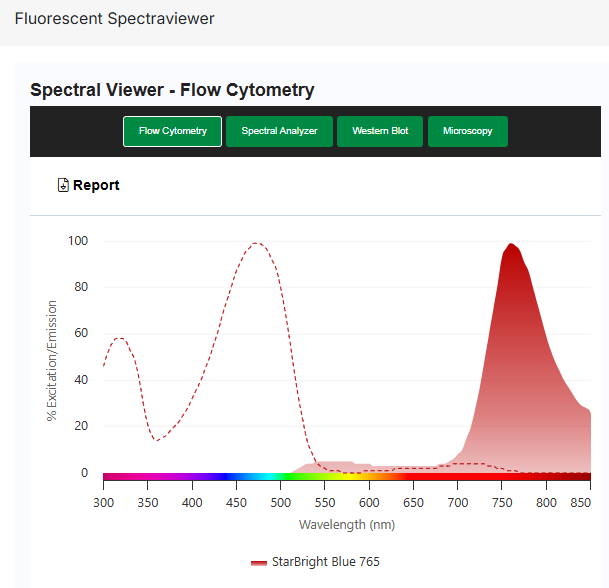The height and width of the screenshot is (588, 609).
Task: Click the Report document icon
Action: coord(63,185)
